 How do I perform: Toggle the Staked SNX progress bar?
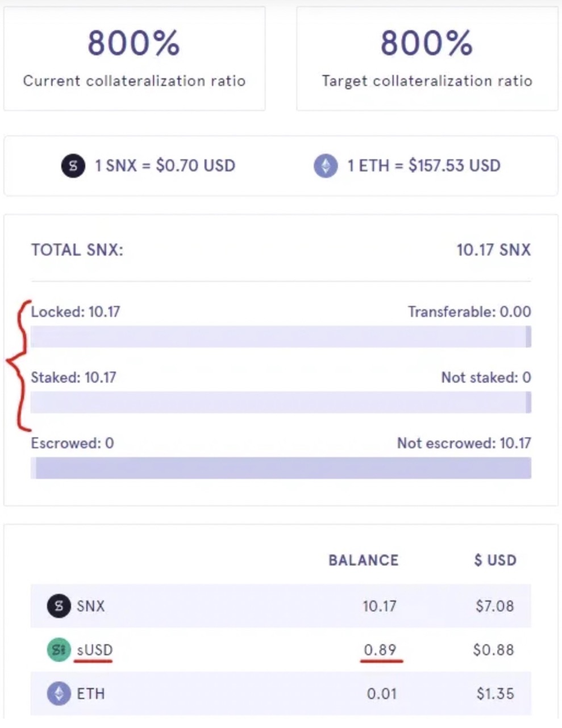(281, 403)
